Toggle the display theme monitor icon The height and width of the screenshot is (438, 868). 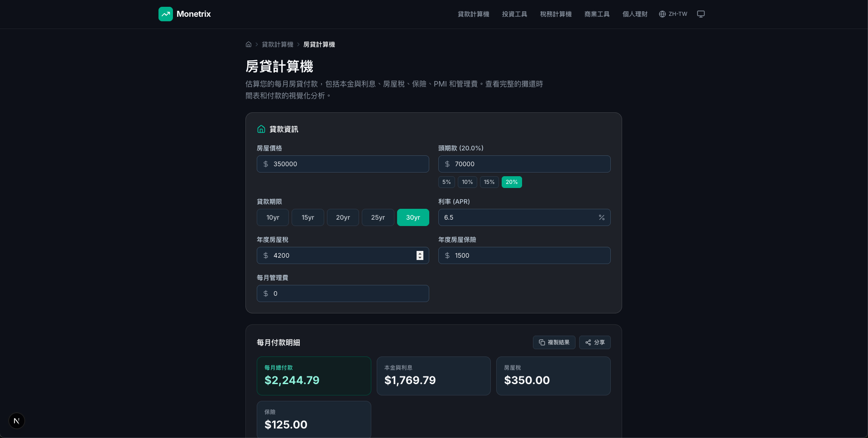[701, 14]
